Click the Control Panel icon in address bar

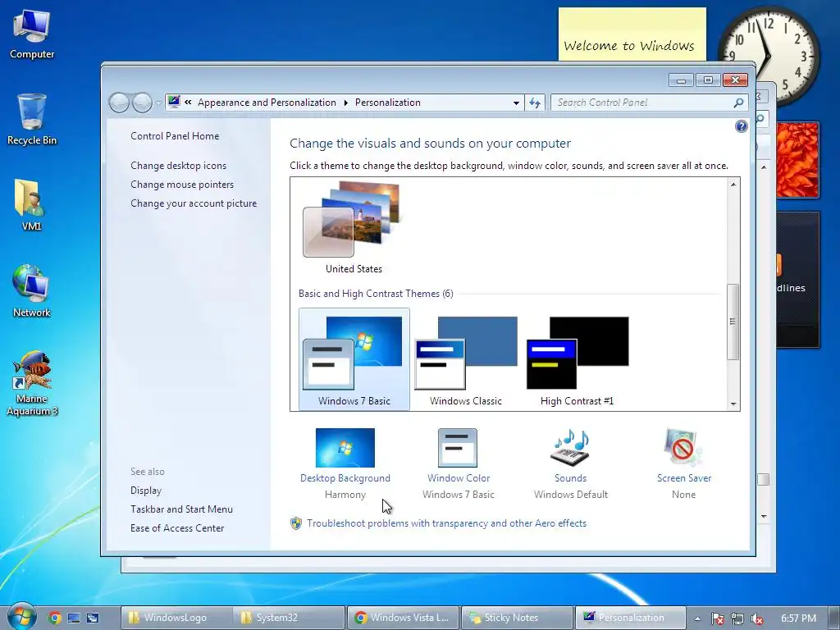pos(174,102)
